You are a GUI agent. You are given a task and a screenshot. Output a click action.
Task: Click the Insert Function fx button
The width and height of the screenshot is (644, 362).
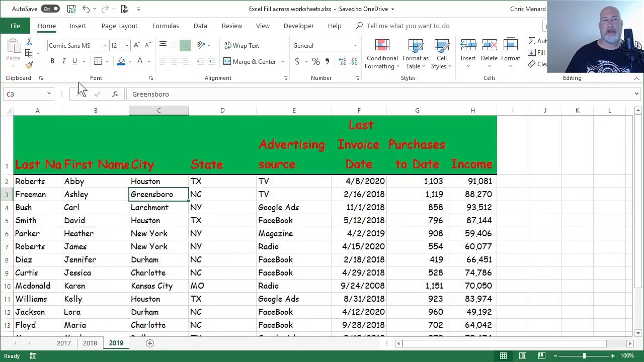point(115,94)
